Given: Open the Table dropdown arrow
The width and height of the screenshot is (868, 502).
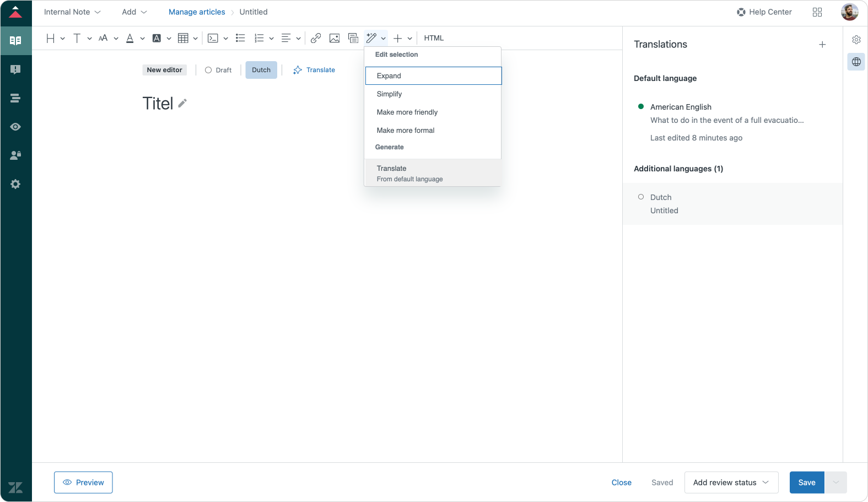Looking at the screenshot, I should (195, 39).
